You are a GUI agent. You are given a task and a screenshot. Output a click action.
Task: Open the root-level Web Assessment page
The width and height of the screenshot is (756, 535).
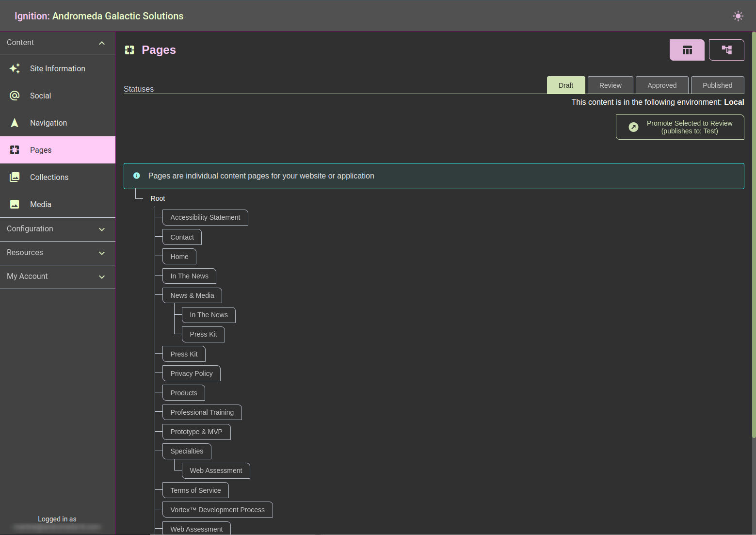[196, 528]
